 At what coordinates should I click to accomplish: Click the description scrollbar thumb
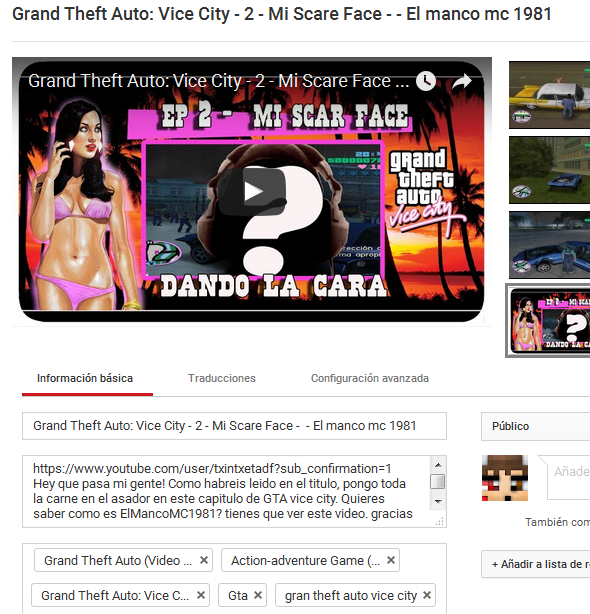click(438, 482)
